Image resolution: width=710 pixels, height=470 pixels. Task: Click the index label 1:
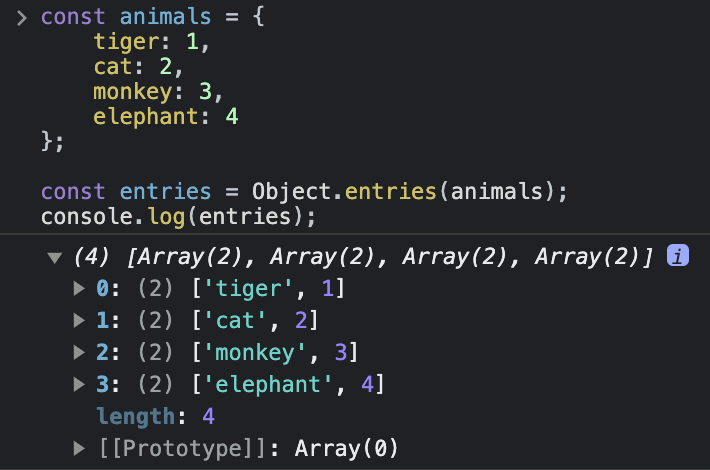click(x=108, y=321)
